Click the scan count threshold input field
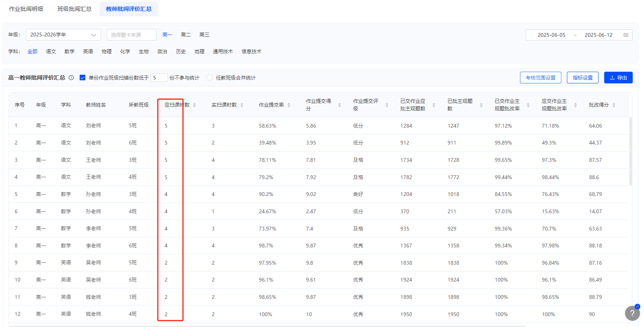 pyautogui.click(x=159, y=78)
